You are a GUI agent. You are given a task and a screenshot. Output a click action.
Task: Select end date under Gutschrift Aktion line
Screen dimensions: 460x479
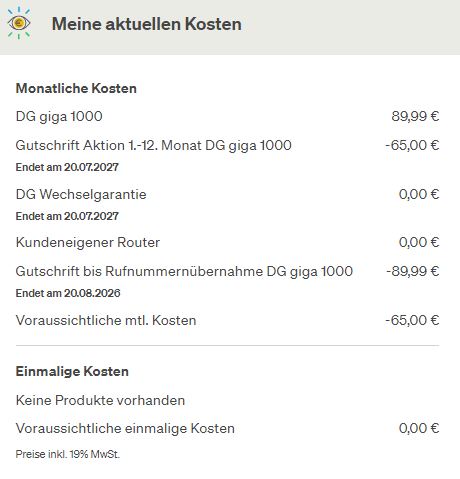pyautogui.click(x=67, y=167)
